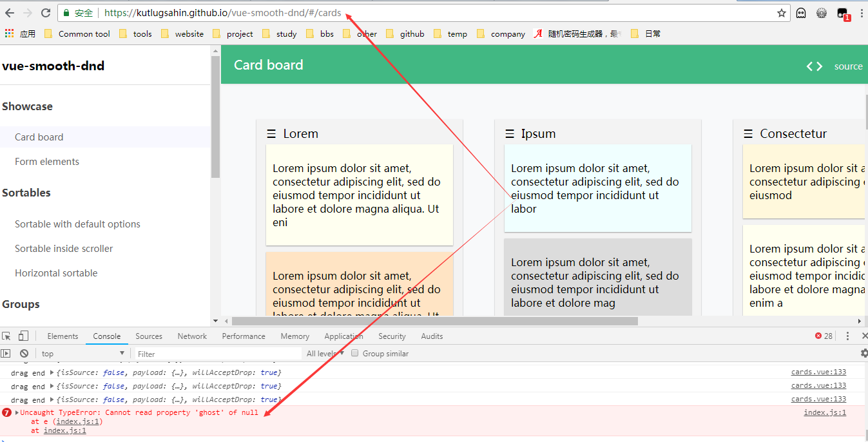Open the bbs bookmark folder

pyautogui.click(x=320, y=34)
